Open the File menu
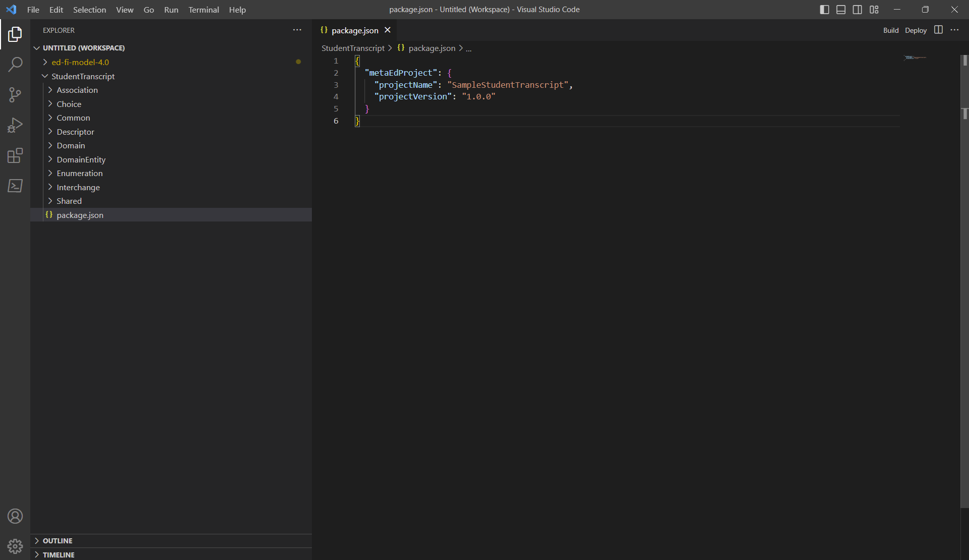969x560 pixels. coord(33,10)
